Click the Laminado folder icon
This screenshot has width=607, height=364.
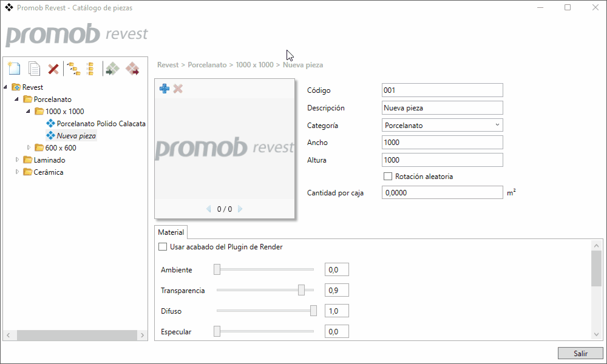(x=27, y=160)
